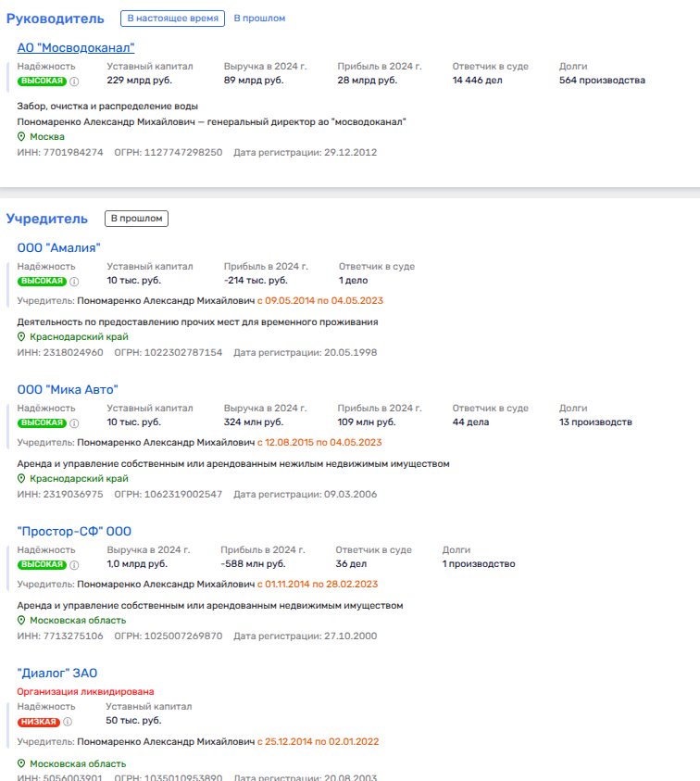Select the 'В настоящее время' filter tab
Screen dimensions: 700x781
[x=172, y=19]
